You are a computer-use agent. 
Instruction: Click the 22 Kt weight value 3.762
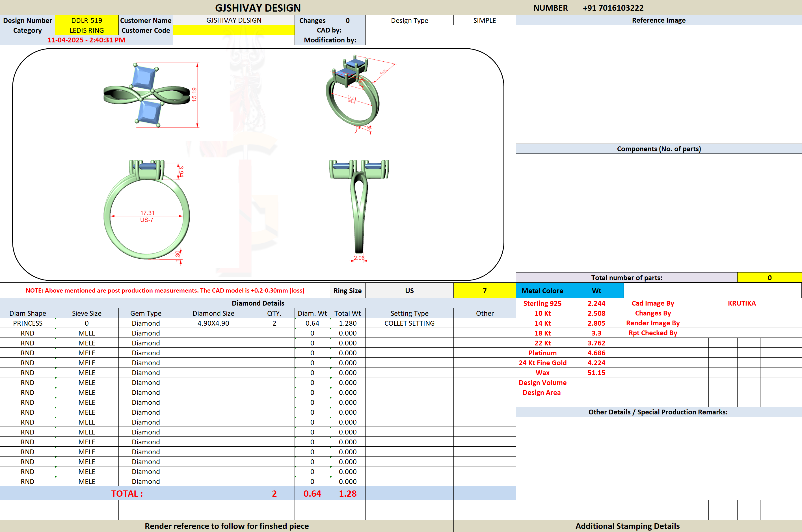pyautogui.click(x=596, y=343)
